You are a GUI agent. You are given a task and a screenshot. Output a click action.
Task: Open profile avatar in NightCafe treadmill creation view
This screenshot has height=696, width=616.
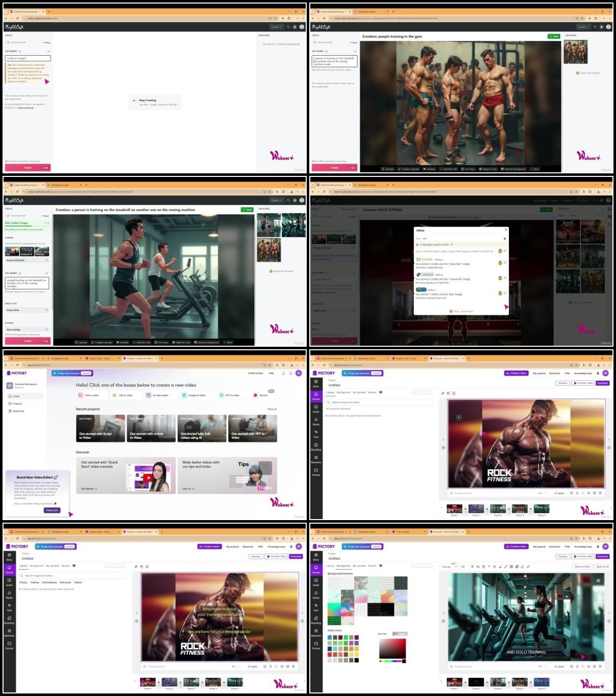point(302,200)
